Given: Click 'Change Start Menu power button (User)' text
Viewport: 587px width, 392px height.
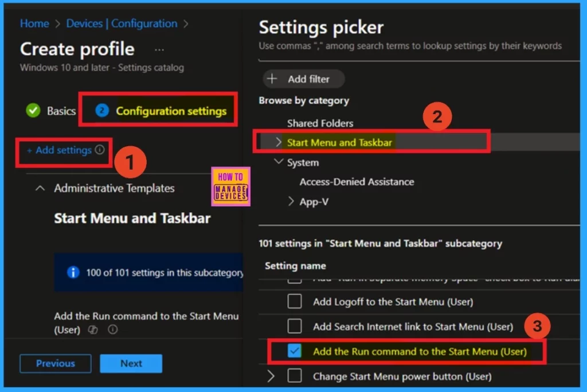Looking at the screenshot, I should pos(402,377).
